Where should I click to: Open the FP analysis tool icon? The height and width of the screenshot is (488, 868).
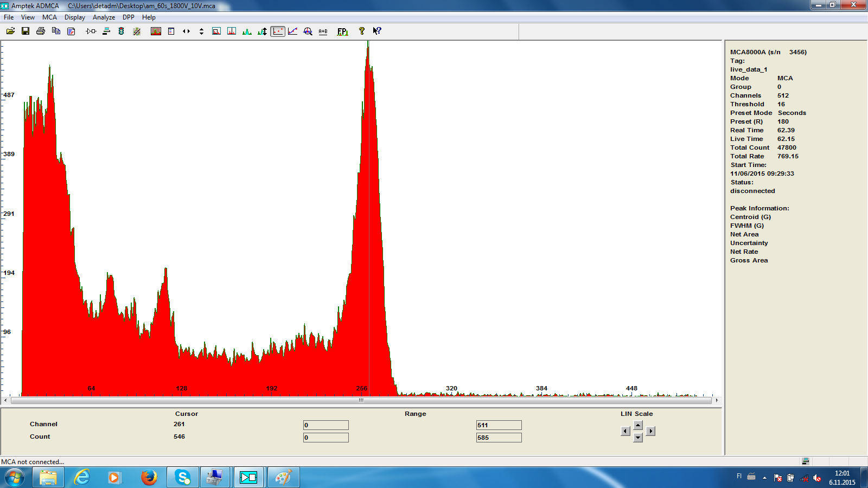[342, 31]
